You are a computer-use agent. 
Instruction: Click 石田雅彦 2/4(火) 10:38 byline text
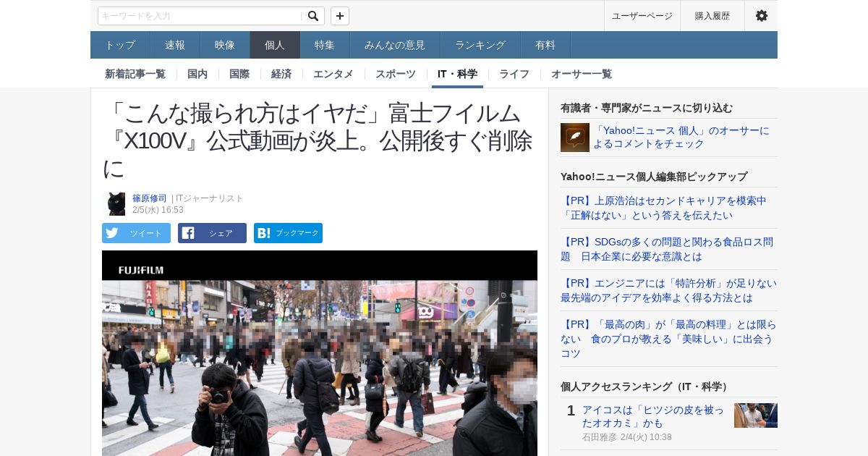627,437
